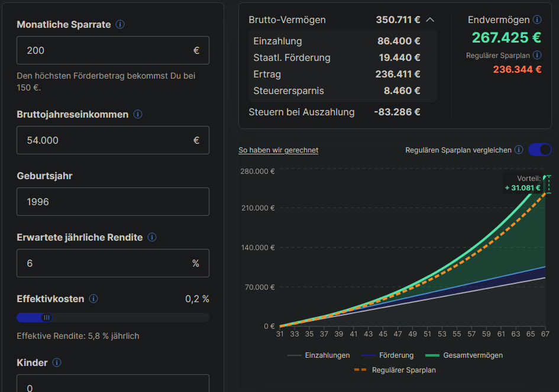Click Gesamtvermögen legend entry
The height and width of the screenshot is (392, 559).
point(464,355)
